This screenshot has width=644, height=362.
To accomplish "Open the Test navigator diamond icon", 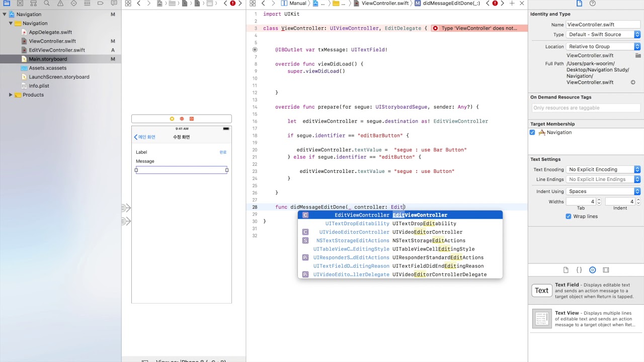I will (x=73, y=3).
